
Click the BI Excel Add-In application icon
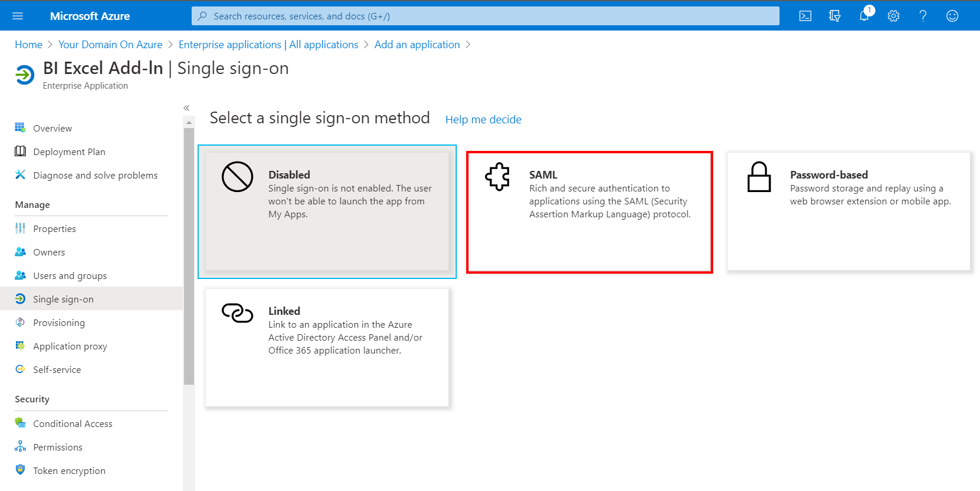tap(25, 75)
